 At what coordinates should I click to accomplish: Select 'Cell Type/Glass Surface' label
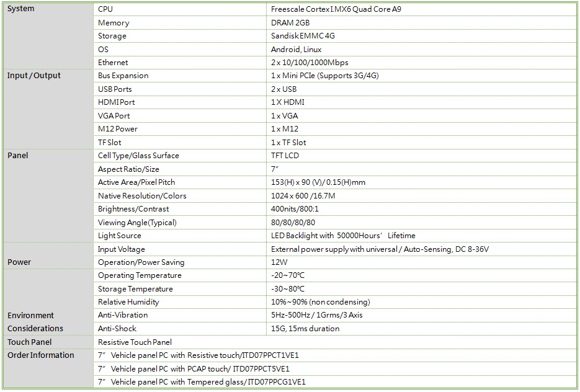tap(138, 155)
